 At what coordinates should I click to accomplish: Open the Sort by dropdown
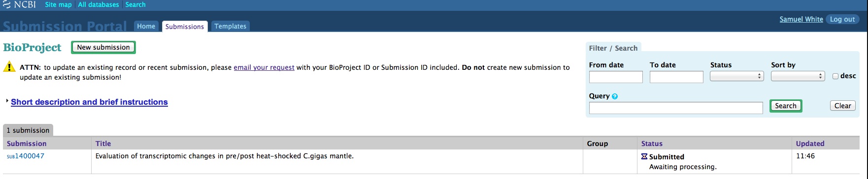[798, 76]
